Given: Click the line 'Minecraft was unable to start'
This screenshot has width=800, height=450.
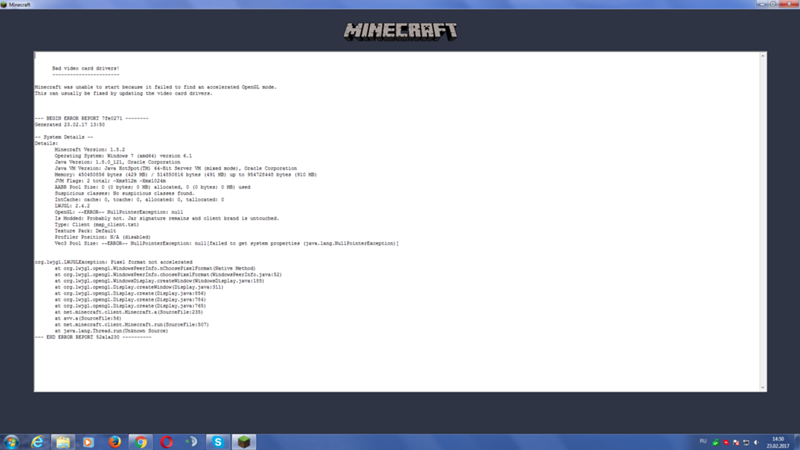Looking at the screenshot, I should [156, 87].
